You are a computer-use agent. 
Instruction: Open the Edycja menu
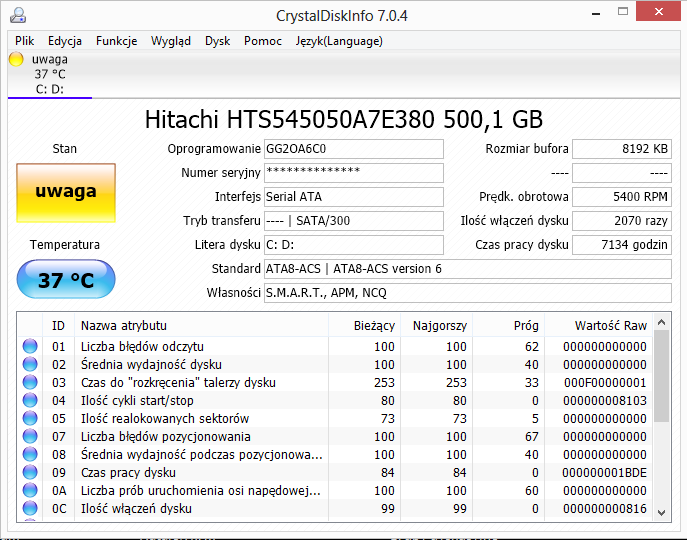coord(65,41)
